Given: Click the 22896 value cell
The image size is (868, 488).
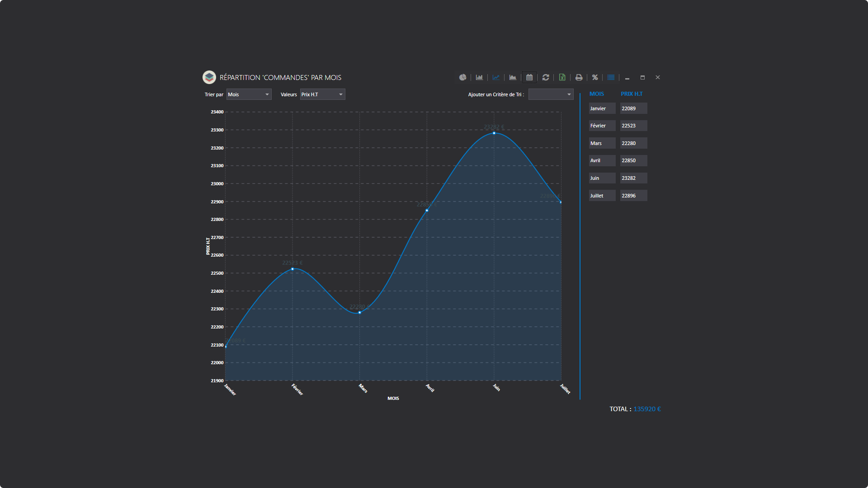Looking at the screenshot, I should tap(633, 196).
